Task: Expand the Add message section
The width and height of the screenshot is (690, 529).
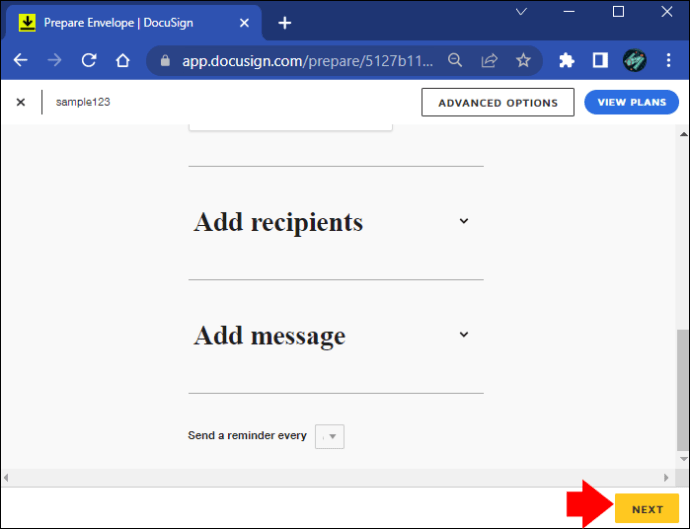Action: pyautogui.click(x=464, y=334)
